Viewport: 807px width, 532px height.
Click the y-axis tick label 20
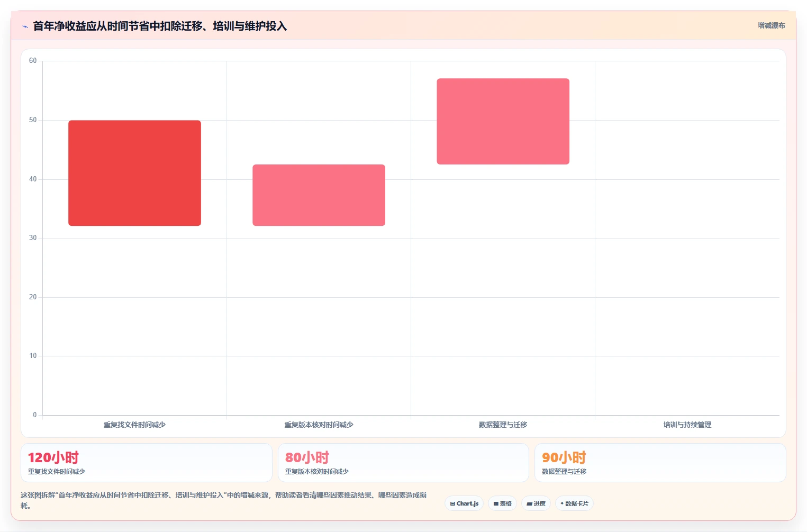(x=33, y=297)
